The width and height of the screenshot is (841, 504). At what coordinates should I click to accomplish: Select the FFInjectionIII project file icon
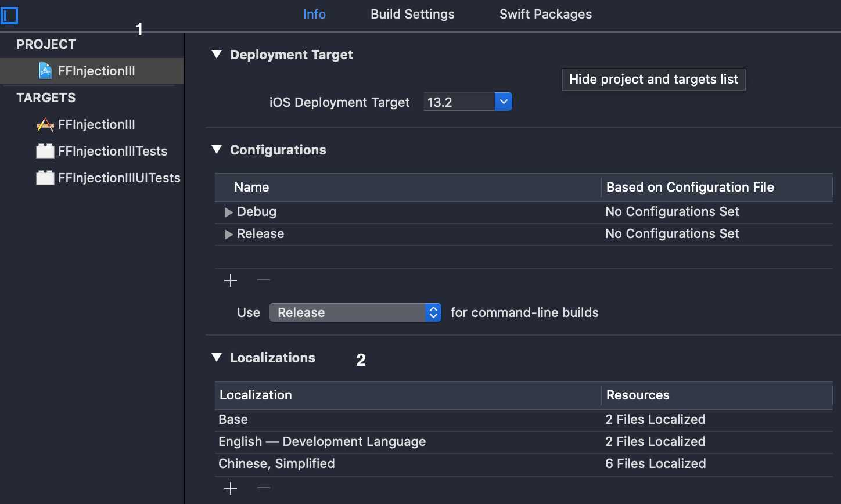45,71
